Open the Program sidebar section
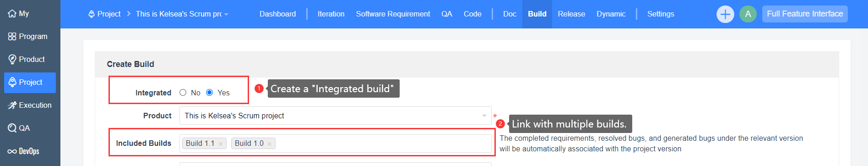The height and width of the screenshot is (166, 868). [27, 36]
